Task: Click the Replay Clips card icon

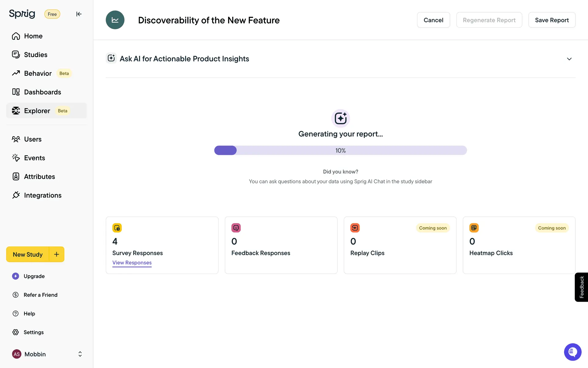Action: 355,228
